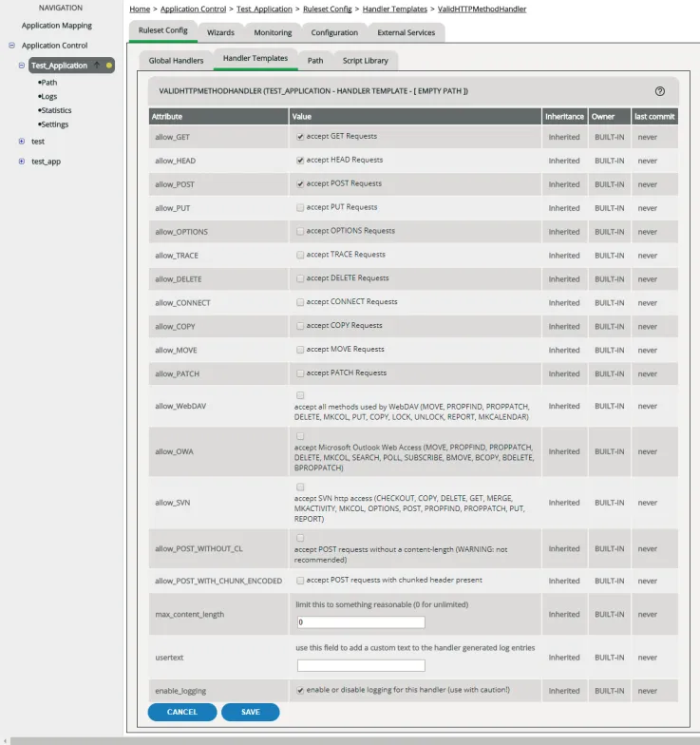Click the up arrow icon beside Test_Application
The height and width of the screenshot is (745, 700).
(x=97, y=65)
